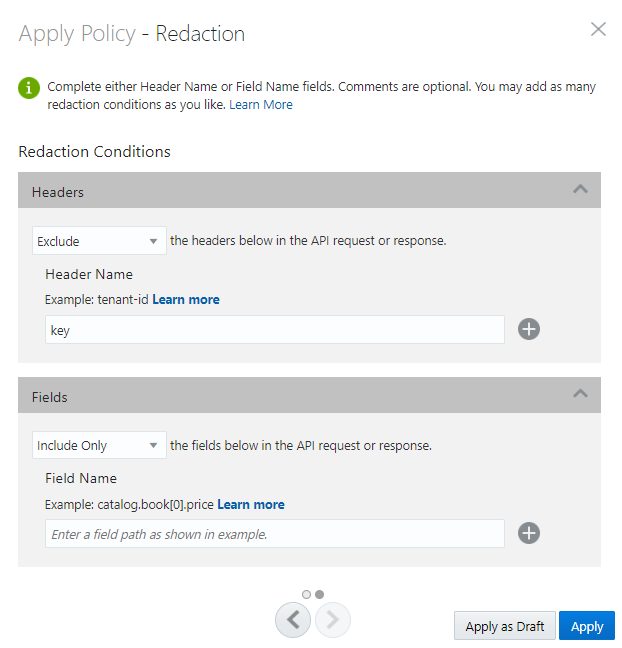Go to previous step with left arrow
This screenshot has height=648, width=622.
tap(293, 620)
